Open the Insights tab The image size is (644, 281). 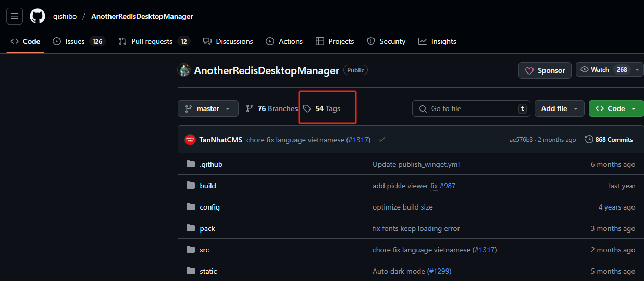pos(437,41)
